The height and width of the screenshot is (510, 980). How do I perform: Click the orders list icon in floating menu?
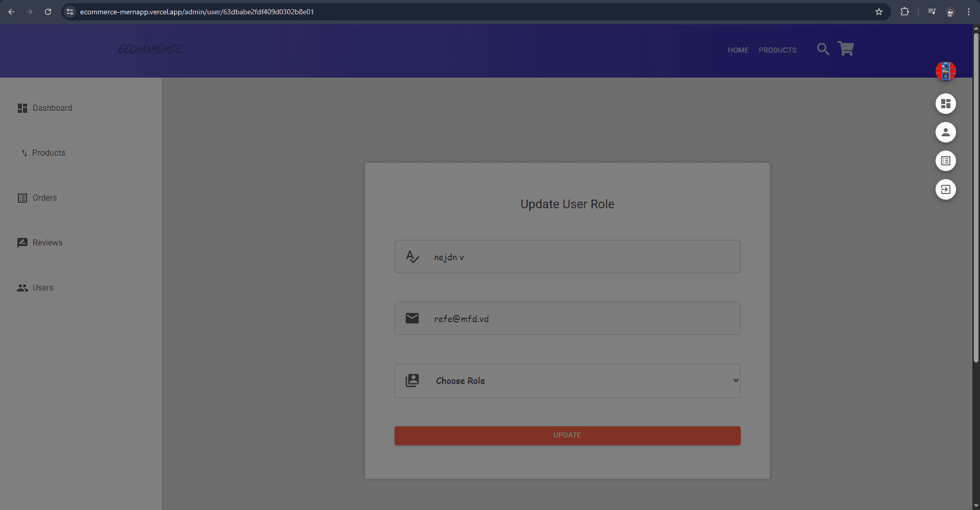point(945,161)
